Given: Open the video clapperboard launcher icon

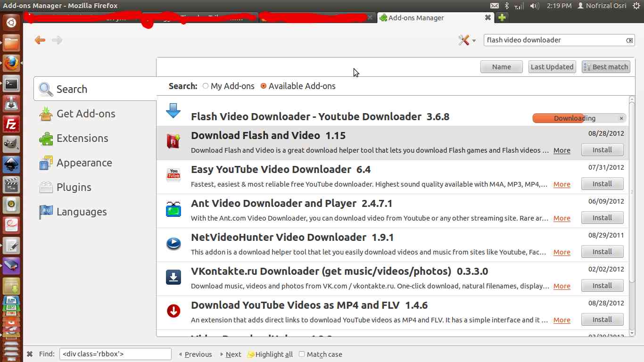Looking at the screenshot, I should [x=11, y=185].
